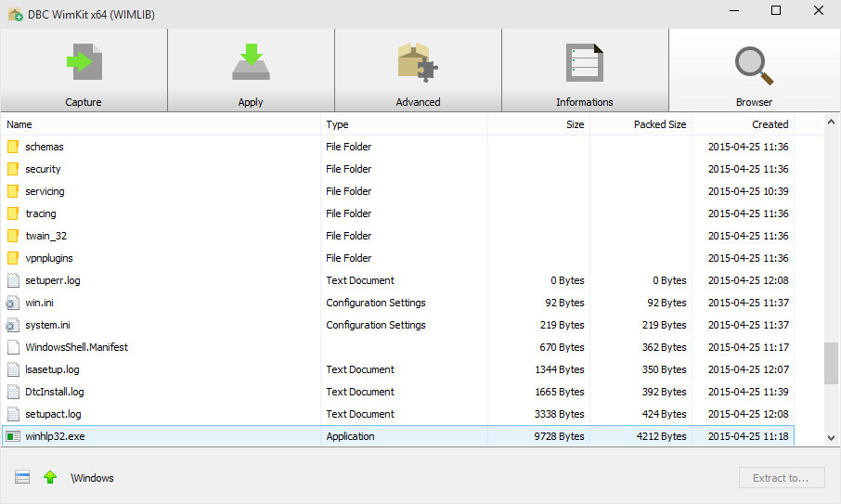
Task: Open the Informations tab
Action: pos(585,71)
